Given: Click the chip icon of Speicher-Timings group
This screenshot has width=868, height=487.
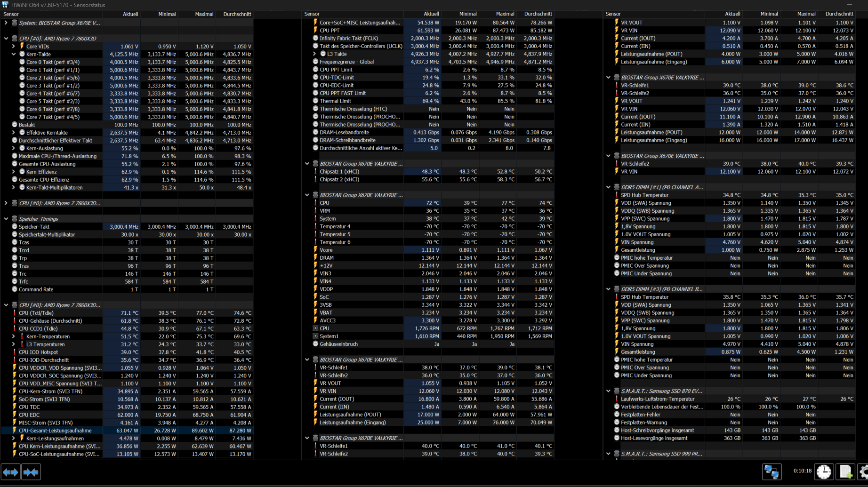Looking at the screenshot, I should 15,219.
